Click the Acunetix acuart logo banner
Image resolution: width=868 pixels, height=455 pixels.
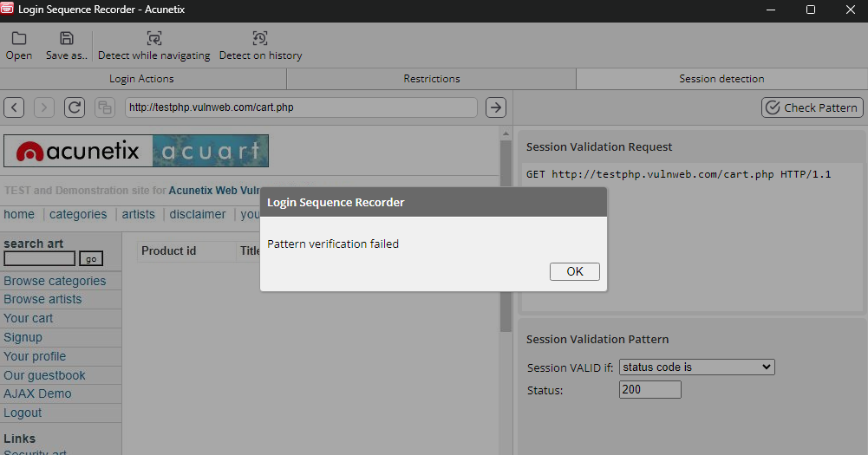(x=136, y=151)
